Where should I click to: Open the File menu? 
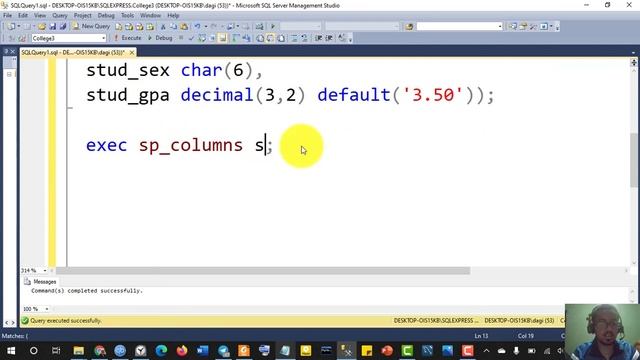7,16
